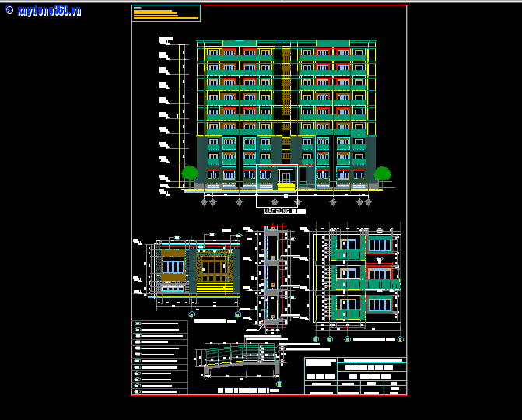Select the topmost elevation level marker
522x420 pixels.
coord(164,40)
